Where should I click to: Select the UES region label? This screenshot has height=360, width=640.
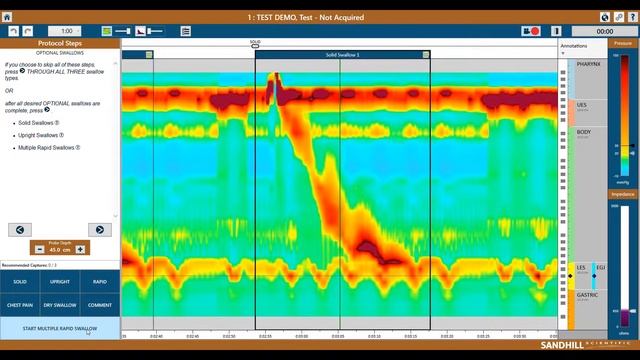582,105
